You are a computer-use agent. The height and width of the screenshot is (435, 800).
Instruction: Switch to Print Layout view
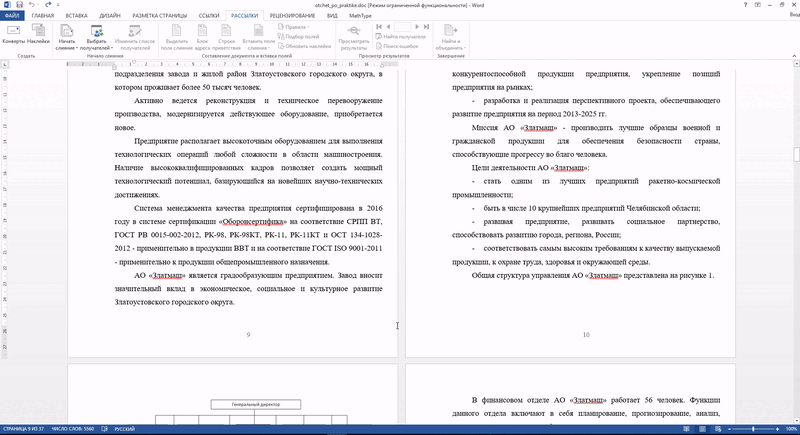703,429
